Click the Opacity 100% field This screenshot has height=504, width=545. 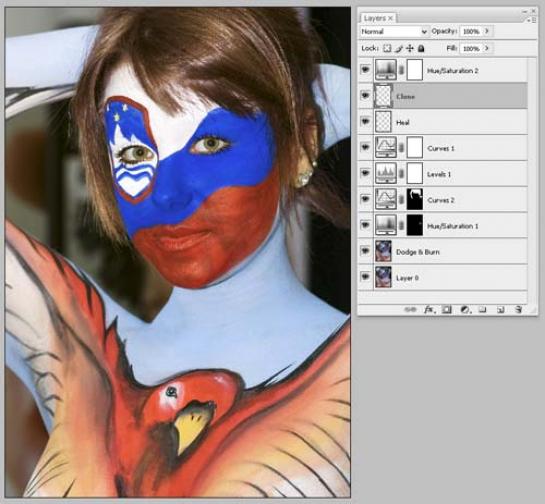471,32
